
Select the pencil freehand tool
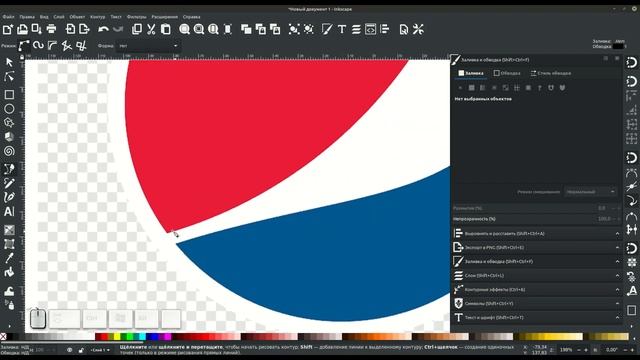pyautogui.click(x=9, y=183)
